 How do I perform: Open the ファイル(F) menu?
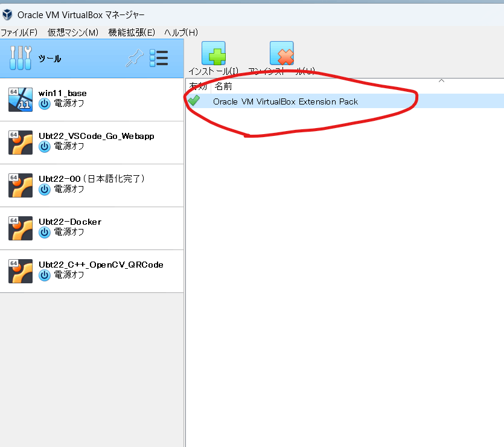click(19, 33)
